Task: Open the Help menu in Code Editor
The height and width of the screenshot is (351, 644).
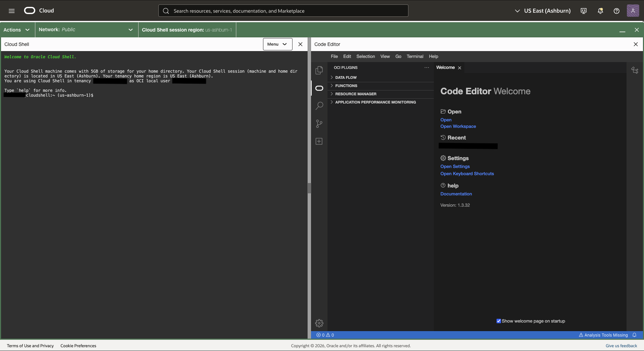Action: 433,57
